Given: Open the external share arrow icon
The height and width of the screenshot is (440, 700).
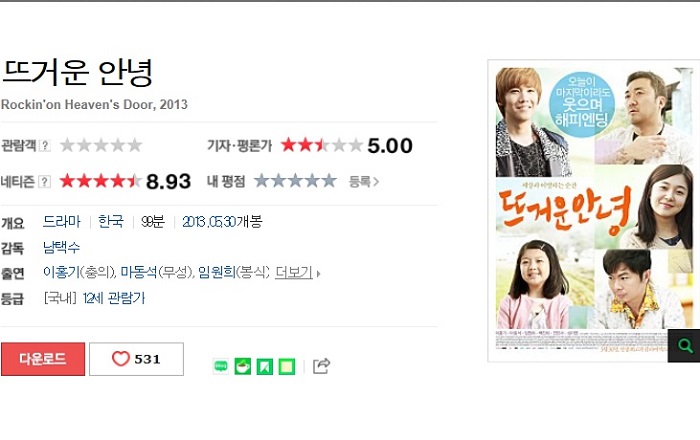Looking at the screenshot, I should tap(321, 366).
